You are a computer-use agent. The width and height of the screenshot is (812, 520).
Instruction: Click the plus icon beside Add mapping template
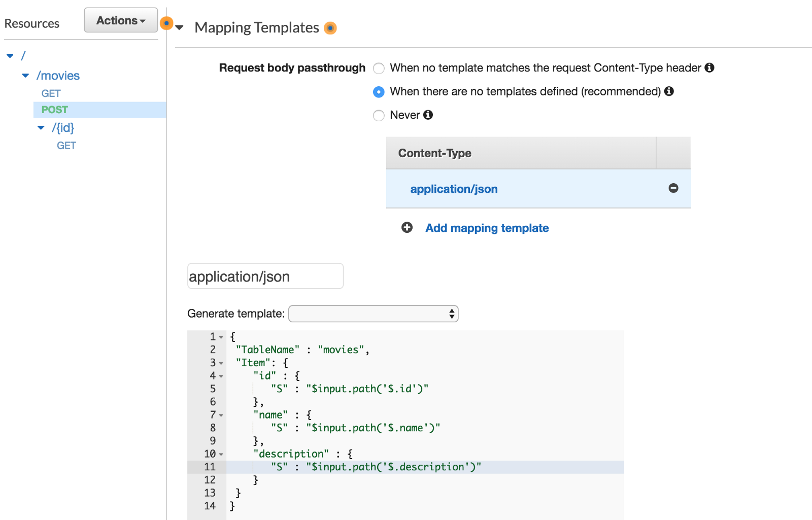pyautogui.click(x=407, y=228)
